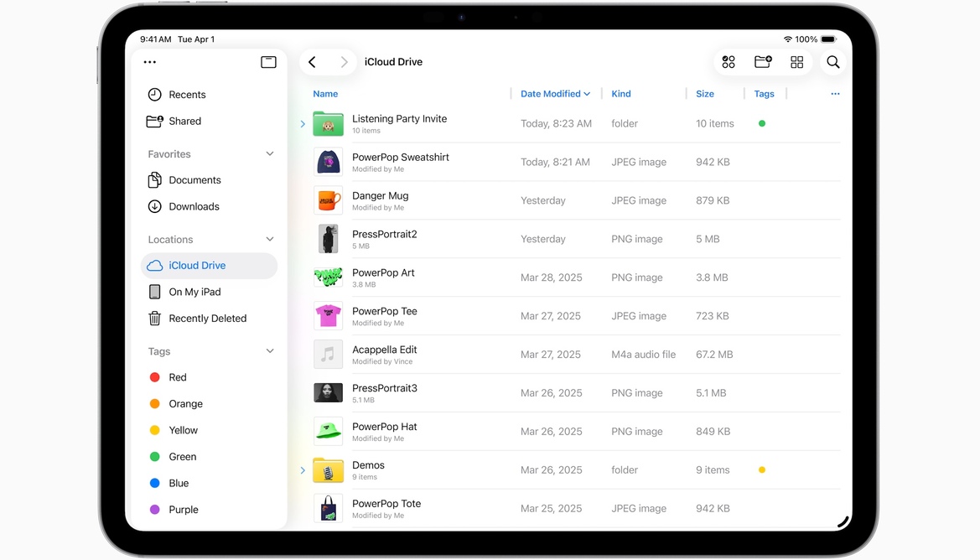The height and width of the screenshot is (560, 980).
Task: Expand the Demos folder disclosure arrow
Action: (x=303, y=470)
